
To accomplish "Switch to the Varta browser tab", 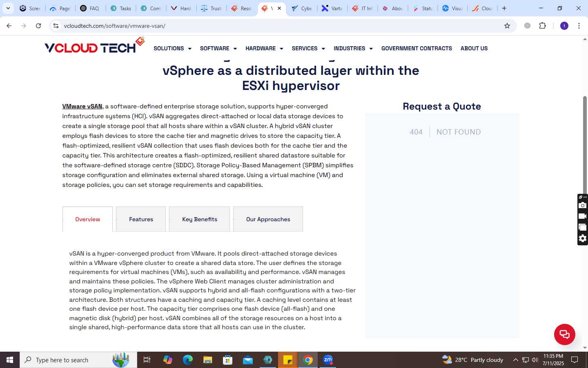I will point(332,8).
